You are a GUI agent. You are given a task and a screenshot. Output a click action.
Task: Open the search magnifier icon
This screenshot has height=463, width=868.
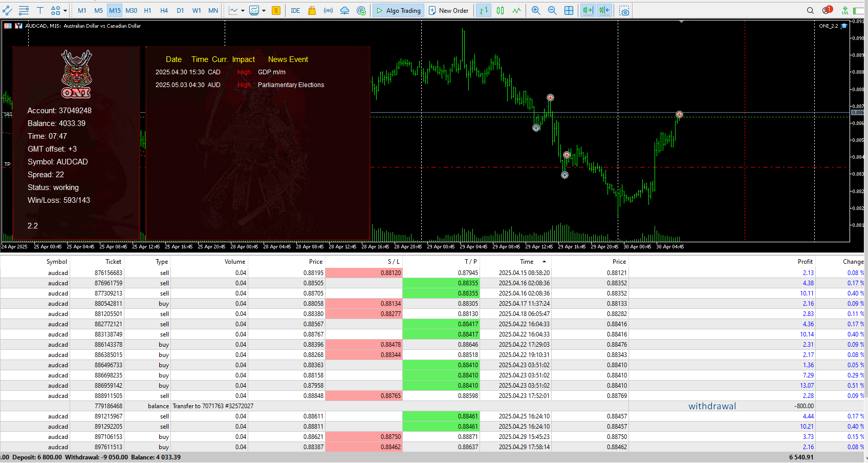coord(810,10)
